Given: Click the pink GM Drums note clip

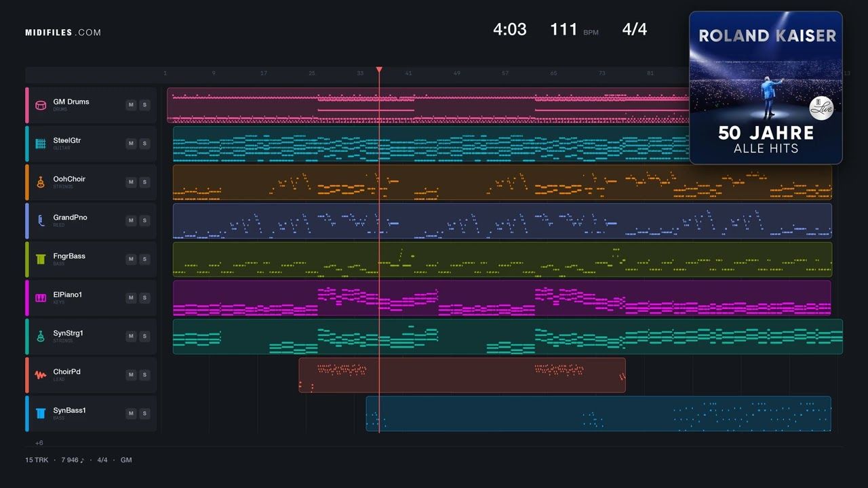Looking at the screenshot, I should click(x=427, y=105).
